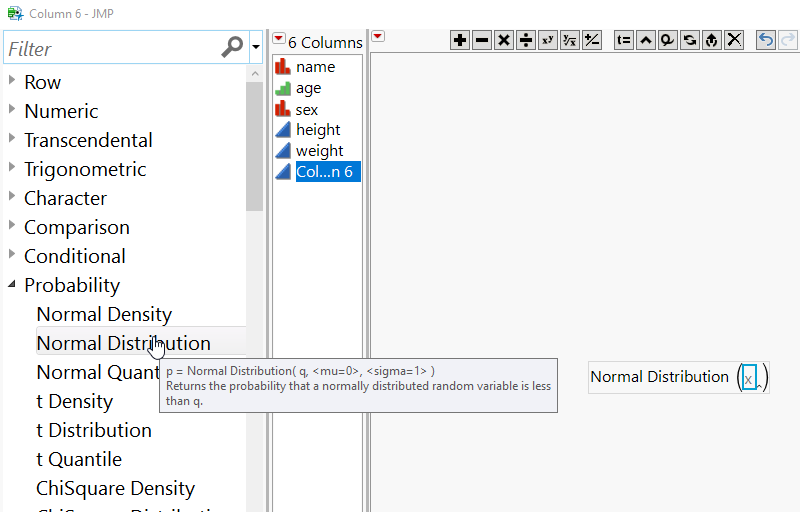
Task: Click the Normal Distribution text in the formula
Action: click(x=659, y=377)
